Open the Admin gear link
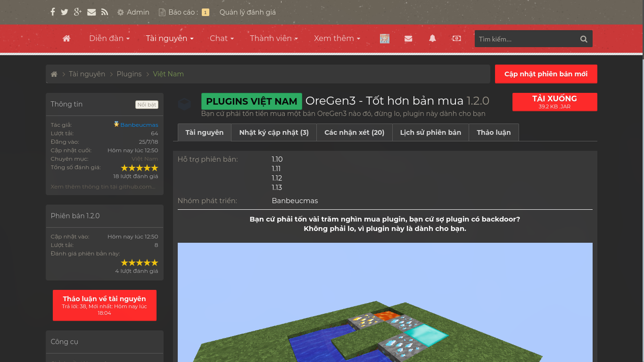This screenshot has height=362, width=644. point(133,12)
